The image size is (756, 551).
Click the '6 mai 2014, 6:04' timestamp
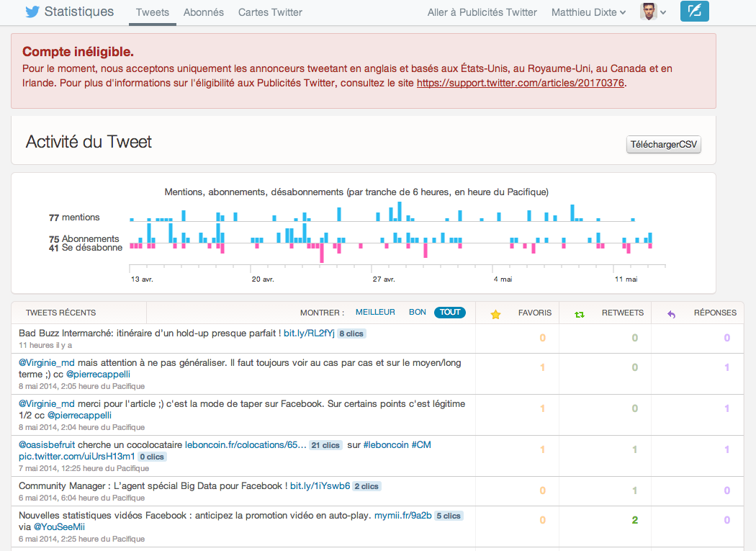click(x=81, y=498)
